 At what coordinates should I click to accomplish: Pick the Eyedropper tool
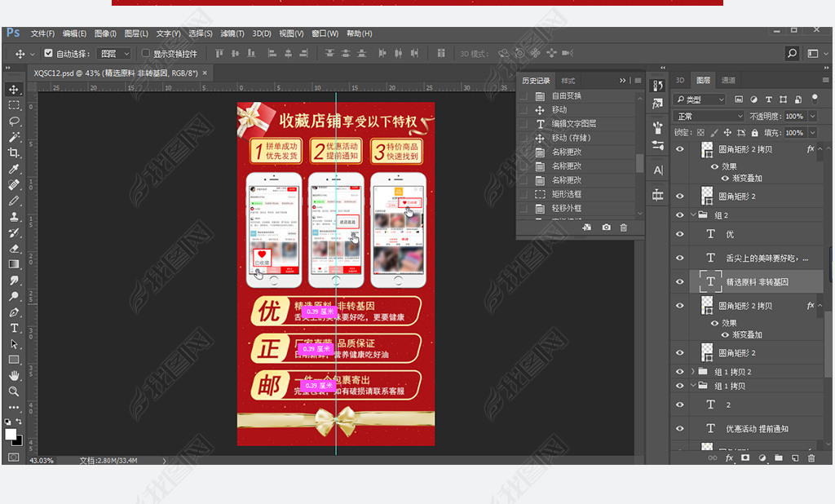(14, 169)
